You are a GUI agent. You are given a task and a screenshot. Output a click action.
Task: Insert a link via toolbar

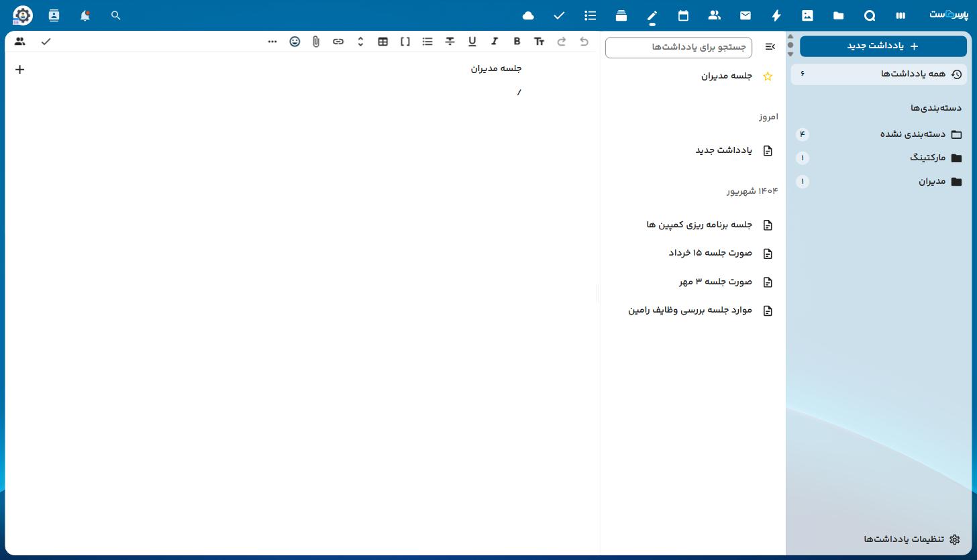[x=338, y=42]
